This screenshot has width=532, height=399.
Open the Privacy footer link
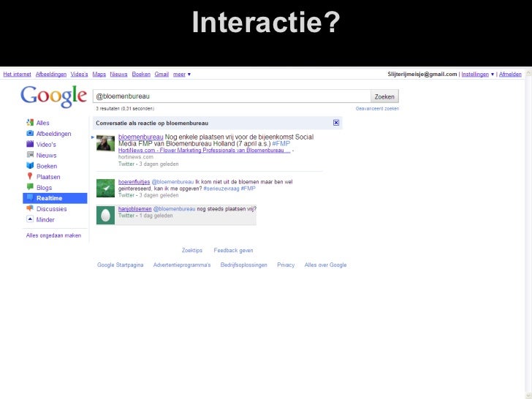point(286,265)
